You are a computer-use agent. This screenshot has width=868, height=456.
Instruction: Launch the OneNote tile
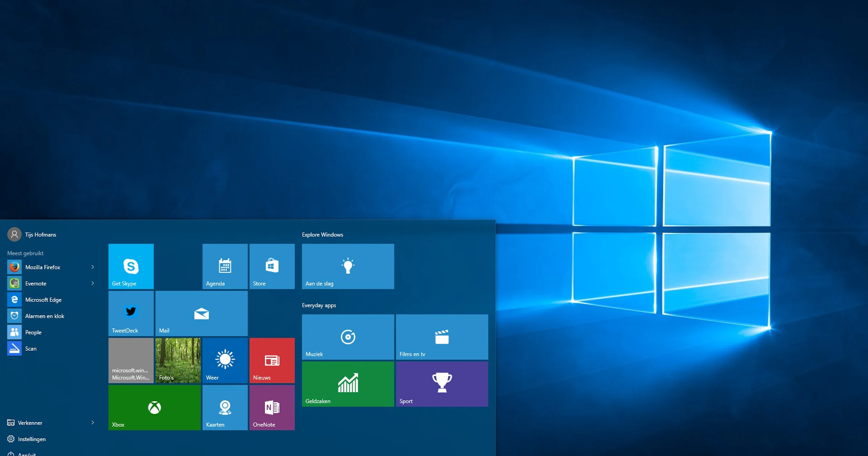point(272,407)
